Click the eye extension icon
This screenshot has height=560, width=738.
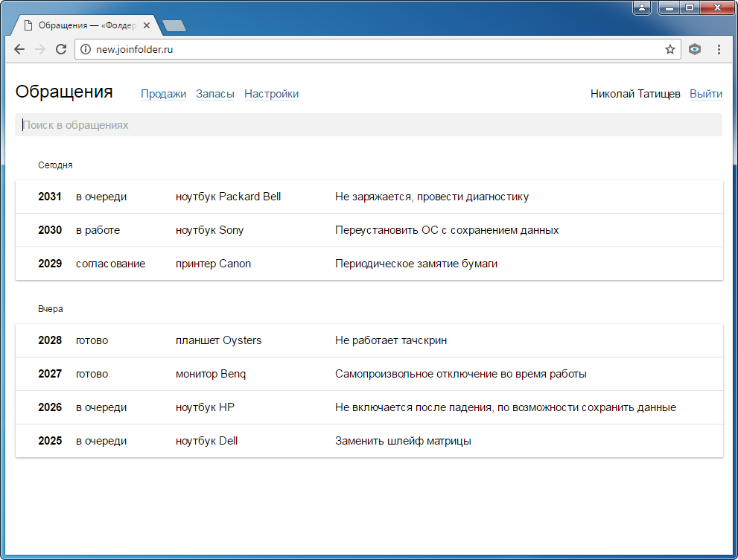coord(695,49)
